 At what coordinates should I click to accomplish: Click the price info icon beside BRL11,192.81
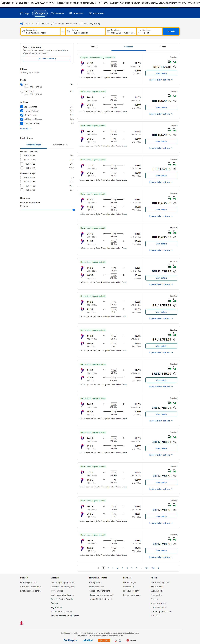point(174,67)
